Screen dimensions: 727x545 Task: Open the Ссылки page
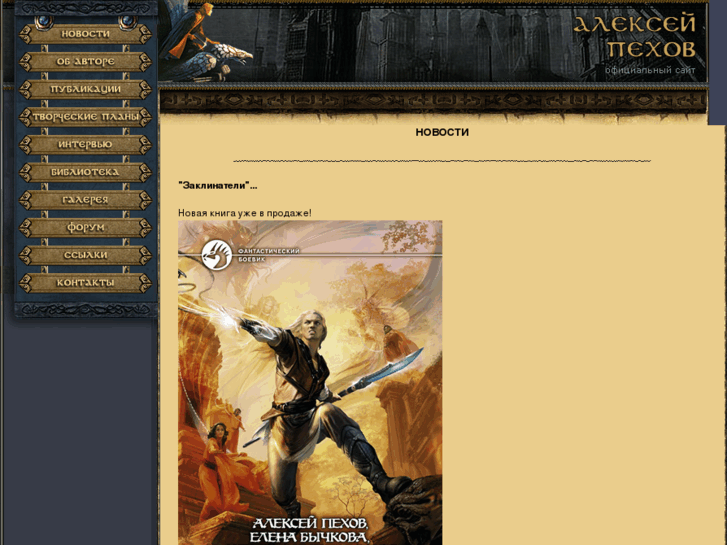coord(85,255)
